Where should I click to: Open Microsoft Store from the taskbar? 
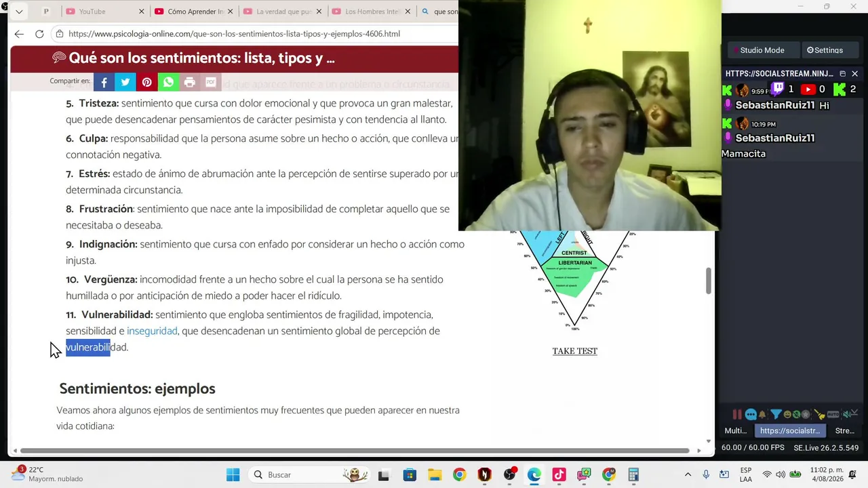pos(410,474)
